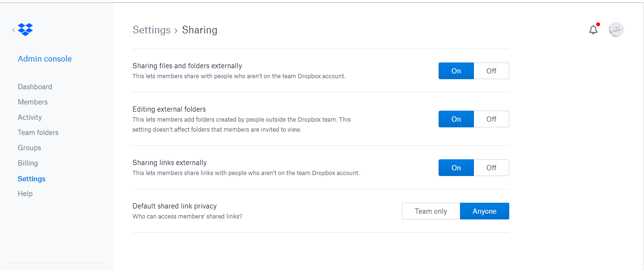Click the 'Sharing files and folders externally' heading
Image resolution: width=644 pixels, height=270 pixels.
[187, 66]
